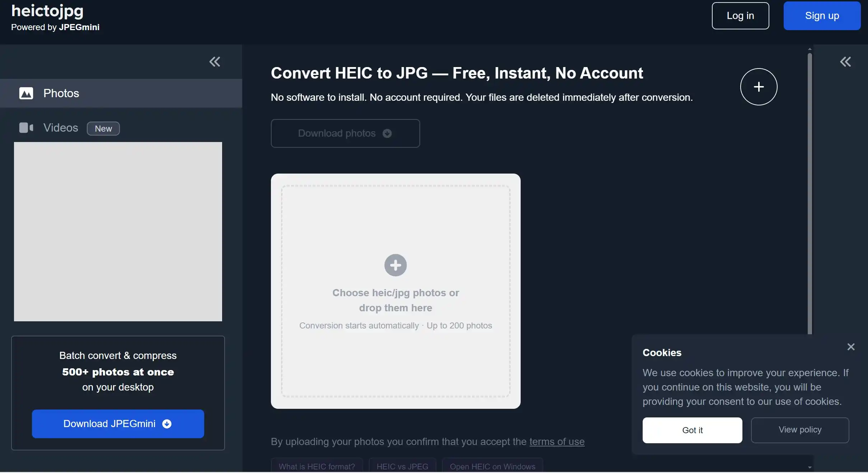
Task: Click download arrow icon on Download JPEGmini
Action: (x=167, y=424)
